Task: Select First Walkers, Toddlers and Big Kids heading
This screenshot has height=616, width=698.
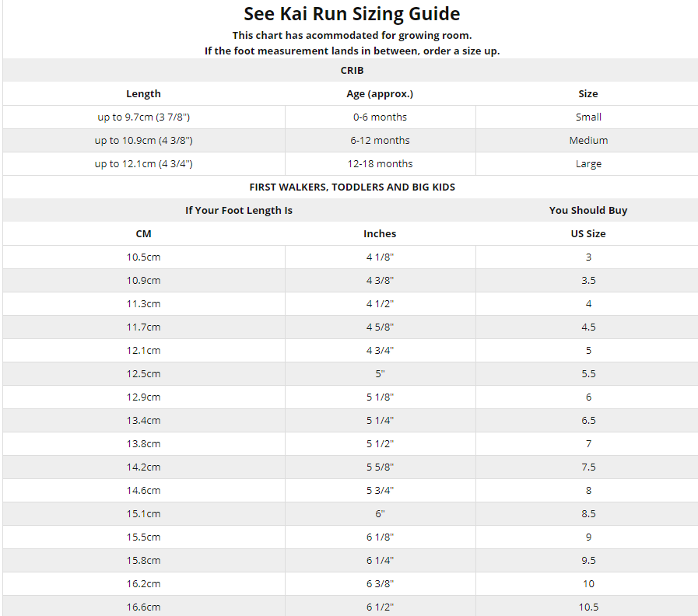Action: (352, 187)
